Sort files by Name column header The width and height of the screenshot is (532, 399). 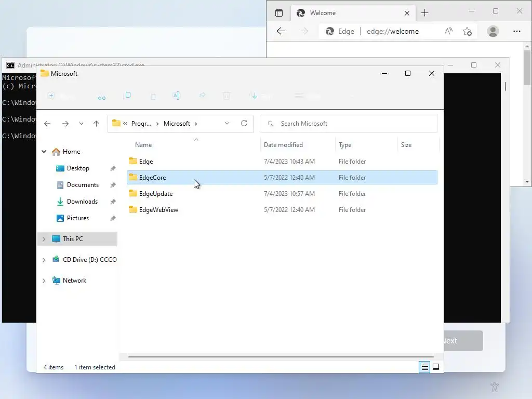(143, 145)
